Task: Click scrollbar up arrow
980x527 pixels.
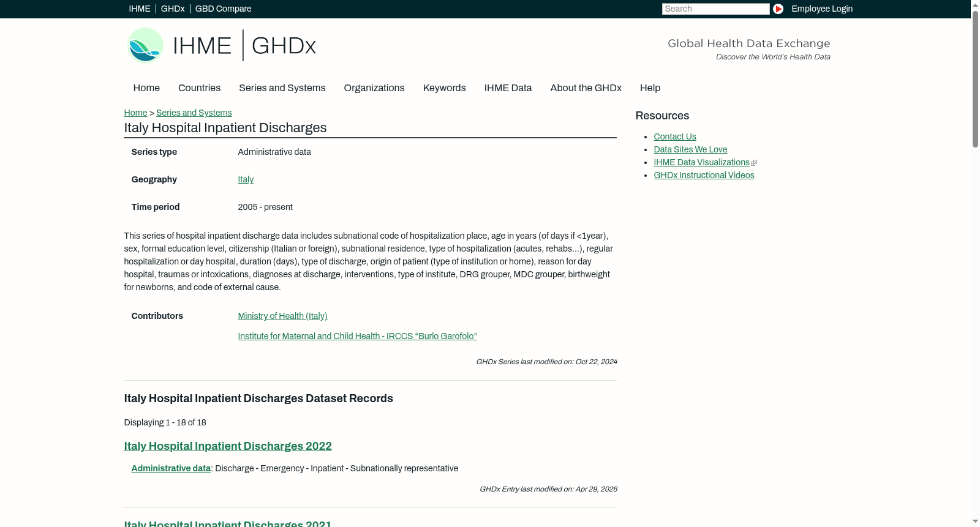Action: tap(975, 4)
